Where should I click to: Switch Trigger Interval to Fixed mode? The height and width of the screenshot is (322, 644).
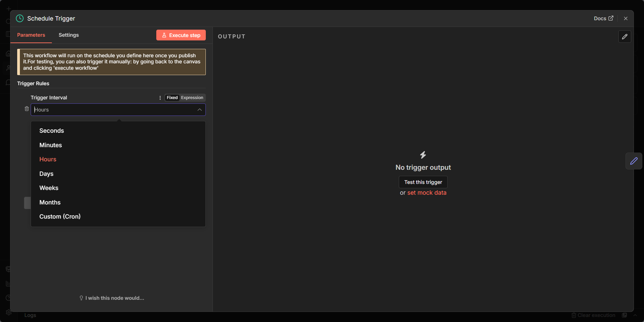click(x=172, y=98)
